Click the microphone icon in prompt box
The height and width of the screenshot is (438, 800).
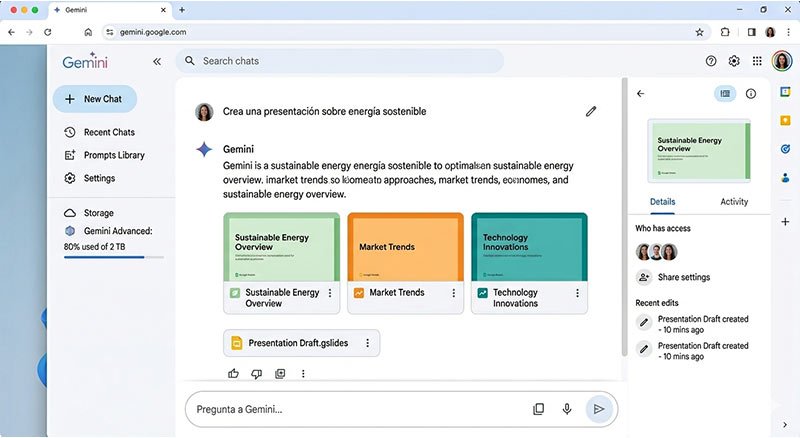[567, 409]
